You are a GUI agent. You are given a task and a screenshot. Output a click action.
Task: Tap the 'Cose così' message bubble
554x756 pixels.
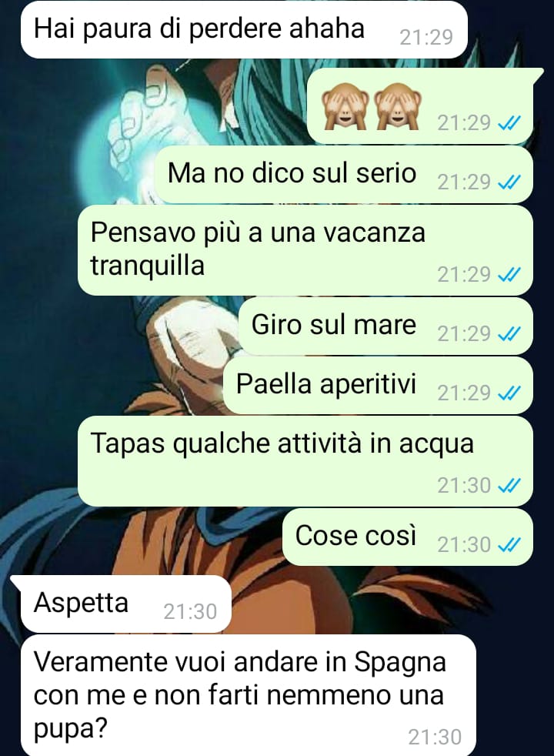point(408,536)
